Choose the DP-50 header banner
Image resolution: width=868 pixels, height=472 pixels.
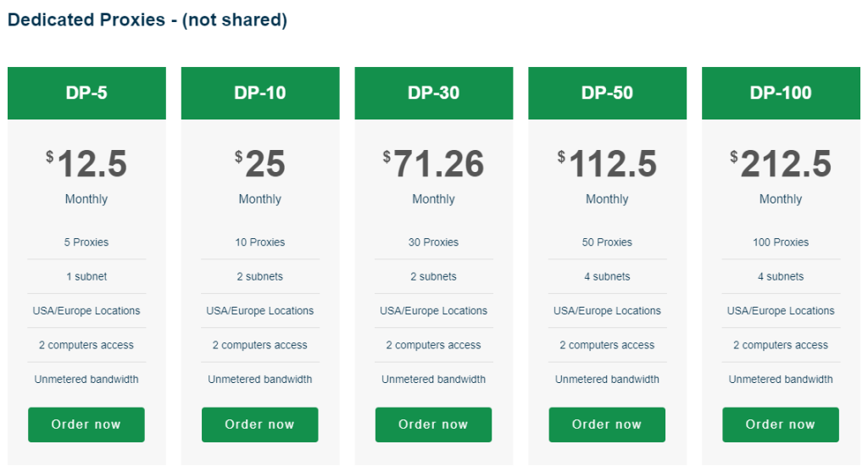pyautogui.click(x=607, y=93)
